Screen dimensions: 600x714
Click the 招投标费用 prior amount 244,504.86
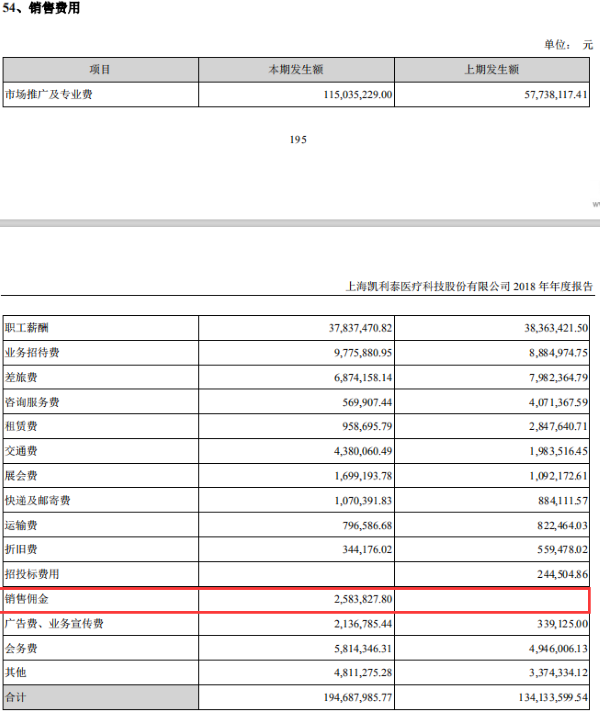tap(563, 575)
